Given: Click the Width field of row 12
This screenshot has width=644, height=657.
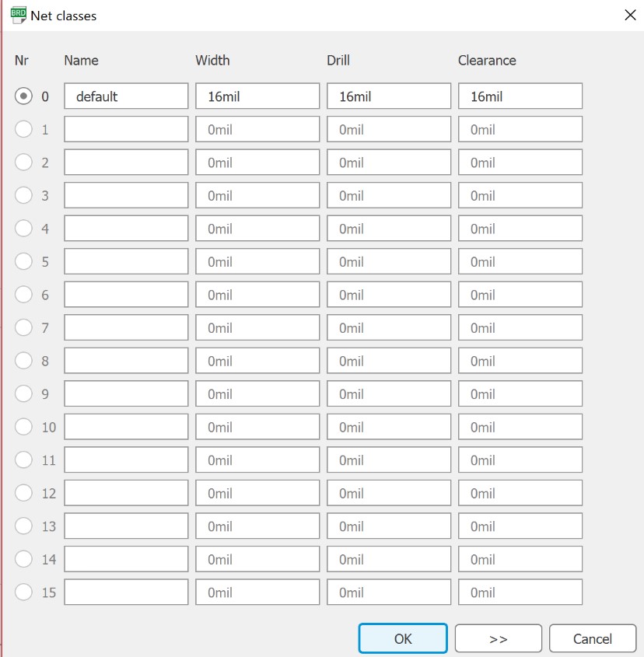Looking at the screenshot, I should 257,493.
